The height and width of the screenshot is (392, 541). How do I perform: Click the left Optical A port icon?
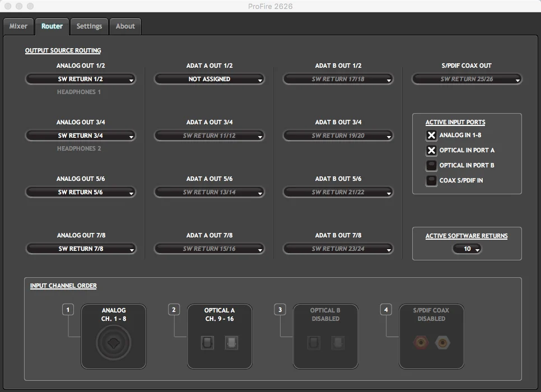coord(207,343)
